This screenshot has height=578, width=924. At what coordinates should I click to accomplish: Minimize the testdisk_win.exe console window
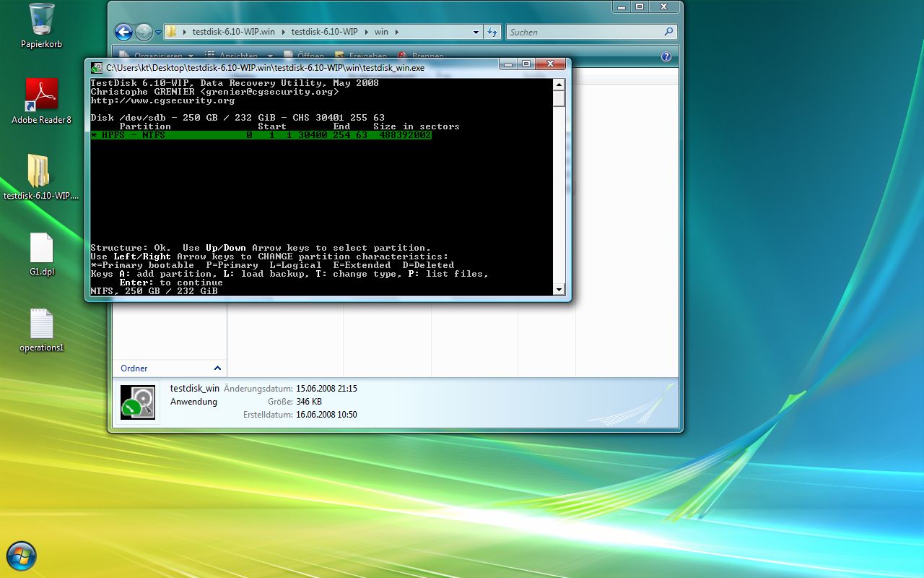[508, 64]
